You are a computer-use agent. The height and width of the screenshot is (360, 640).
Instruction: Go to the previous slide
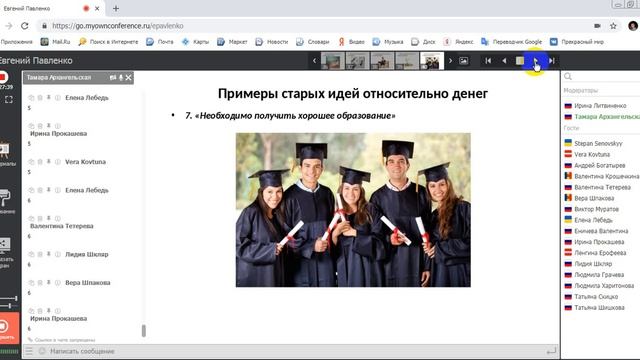pos(504,61)
